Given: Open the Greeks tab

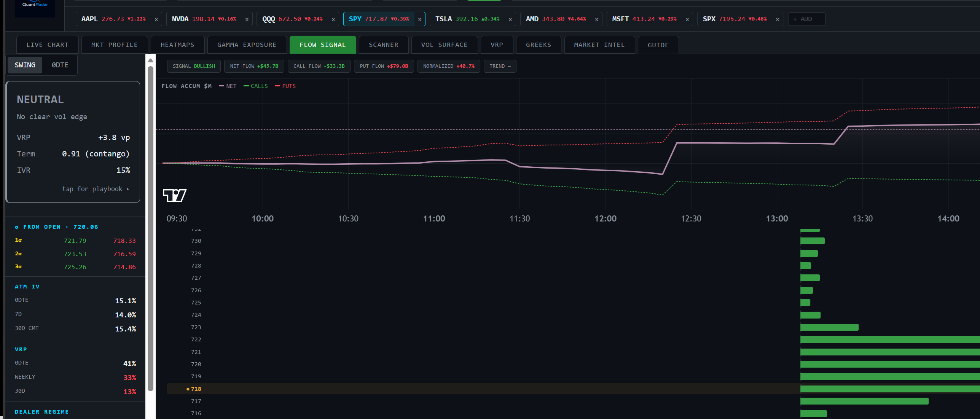Looking at the screenshot, I should click(x=539, y=45).
